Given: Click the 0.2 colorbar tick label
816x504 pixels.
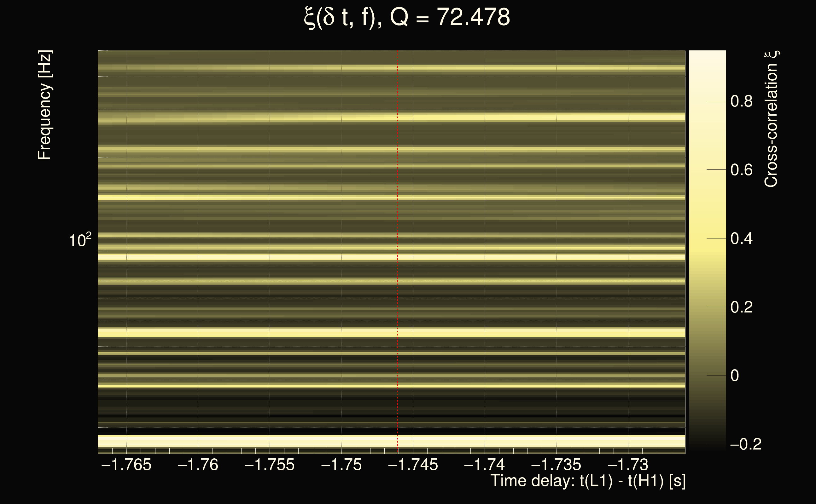Looking at the screenshot, I should click(741, 307).
